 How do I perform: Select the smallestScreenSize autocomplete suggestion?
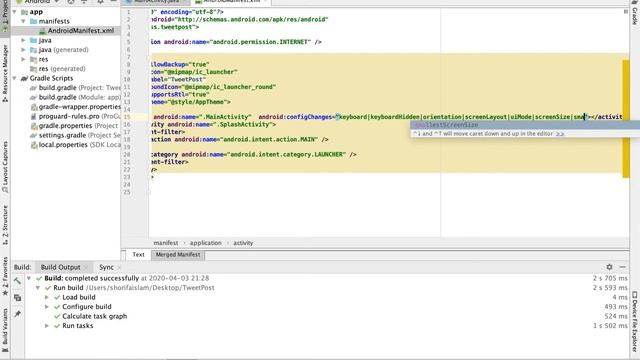click(525, 125)
